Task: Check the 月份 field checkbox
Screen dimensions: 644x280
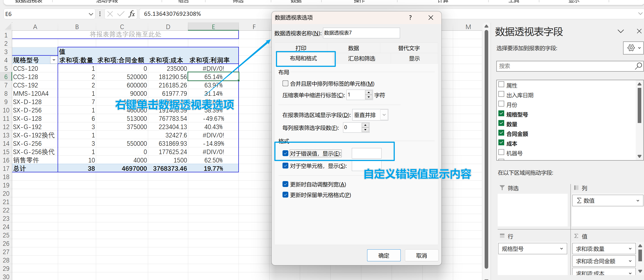Action: point(501,104)
